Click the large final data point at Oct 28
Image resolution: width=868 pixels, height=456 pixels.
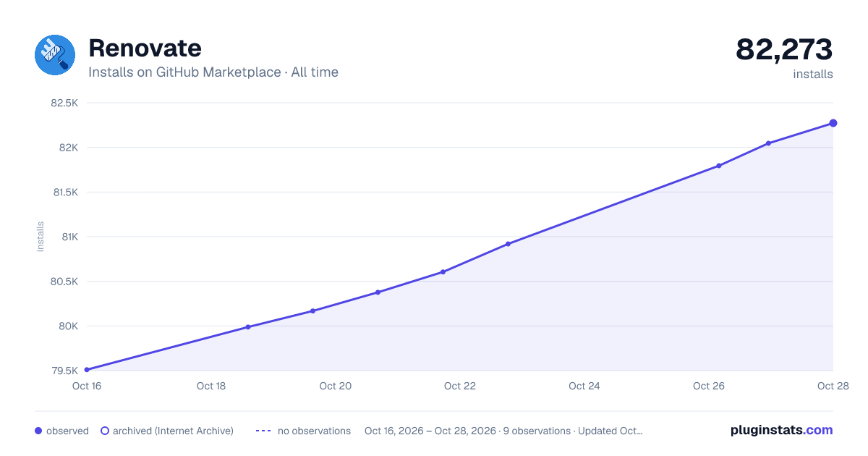(x=833, y=123)
